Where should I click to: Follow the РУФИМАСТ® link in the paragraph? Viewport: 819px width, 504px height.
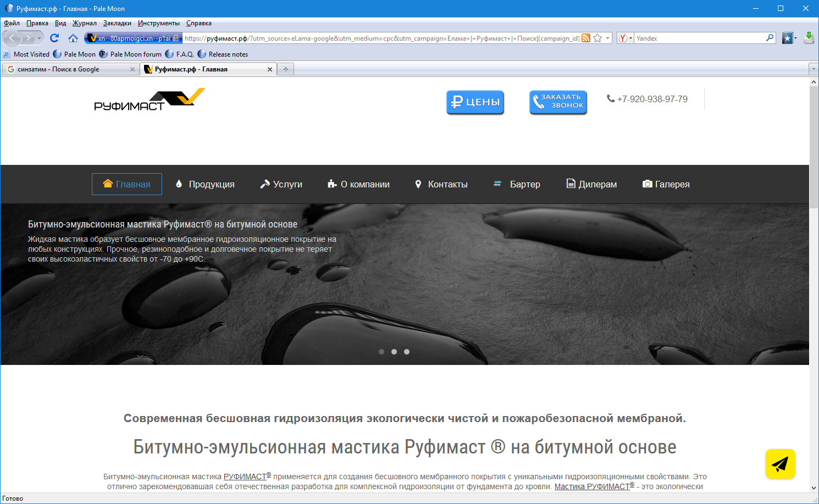coord(247,476)
